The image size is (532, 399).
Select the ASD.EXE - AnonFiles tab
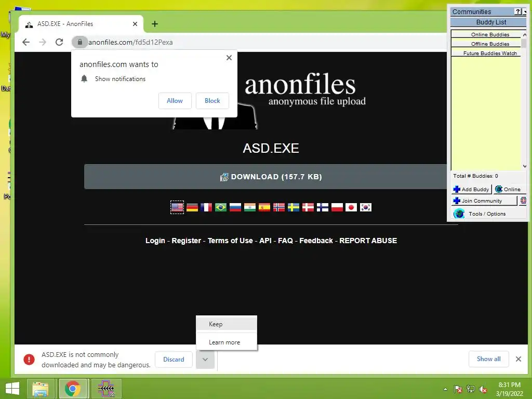pyautogui.click(x=81, y=24)
